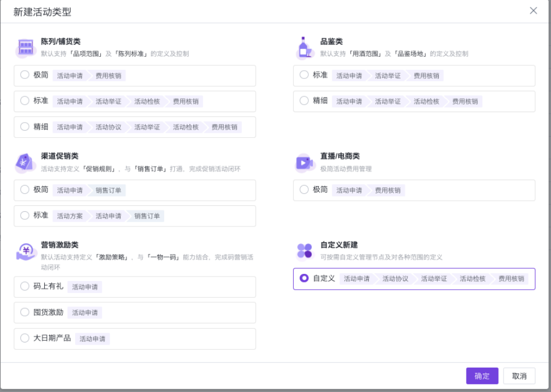Click the shelf icon for 陈列/铺货类

pyautogui.click(x=26, y=48)
